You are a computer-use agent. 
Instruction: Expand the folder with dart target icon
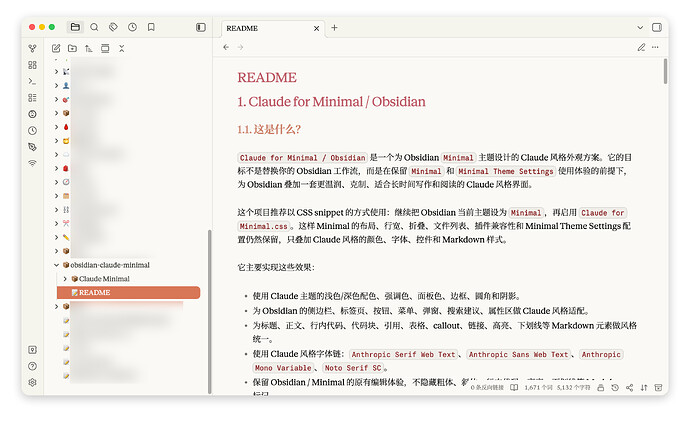point(56,99)
